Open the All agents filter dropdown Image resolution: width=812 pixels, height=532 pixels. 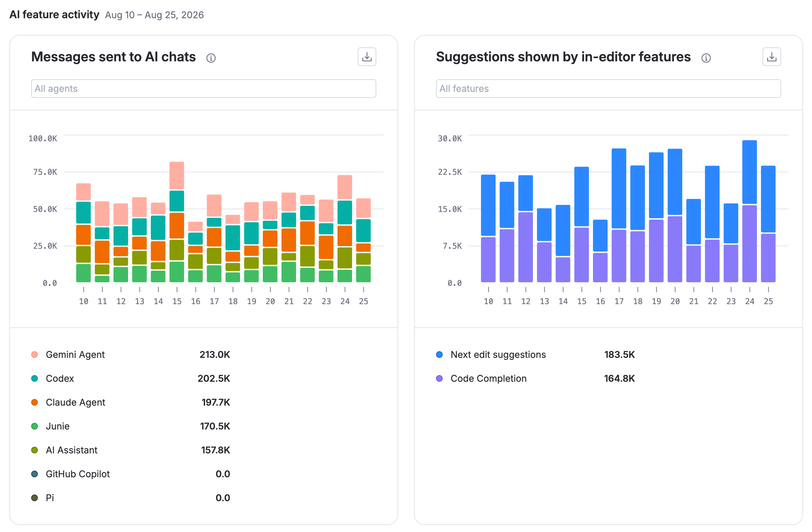coord(203,89)
